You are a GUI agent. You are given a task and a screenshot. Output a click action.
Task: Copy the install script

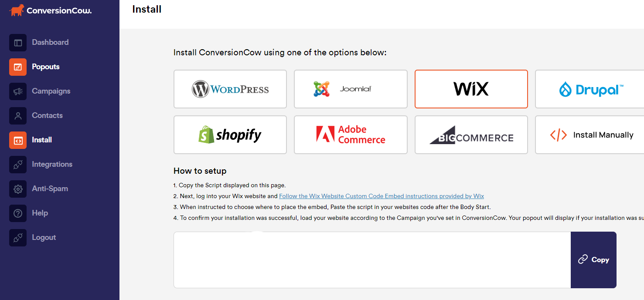point(593,260)
